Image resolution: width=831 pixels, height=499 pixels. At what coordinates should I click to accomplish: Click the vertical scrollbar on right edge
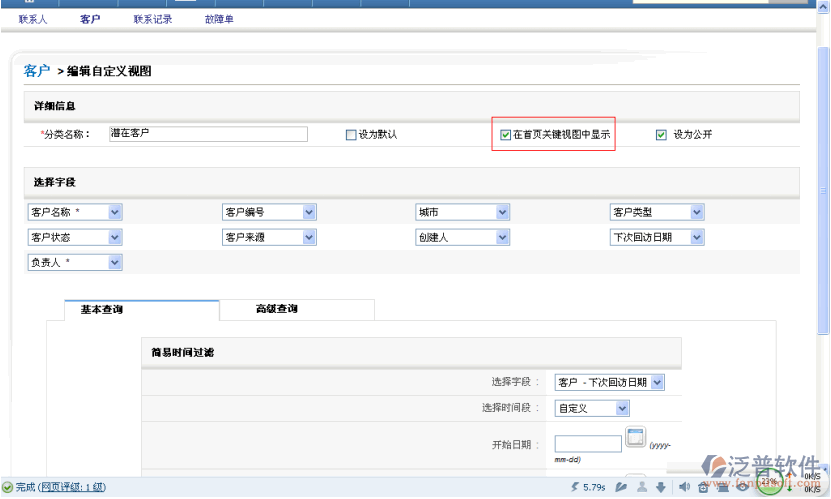click(823, 200)
